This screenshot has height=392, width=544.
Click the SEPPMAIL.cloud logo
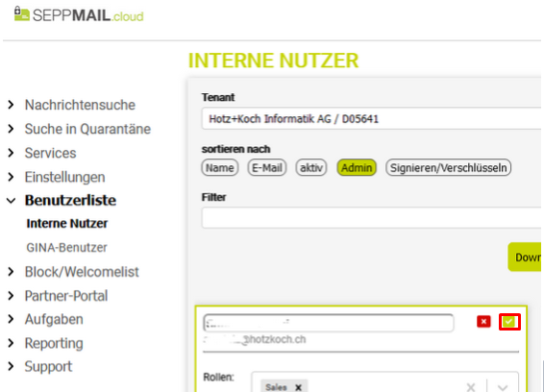pyautogui.click(x=79, y=15)
